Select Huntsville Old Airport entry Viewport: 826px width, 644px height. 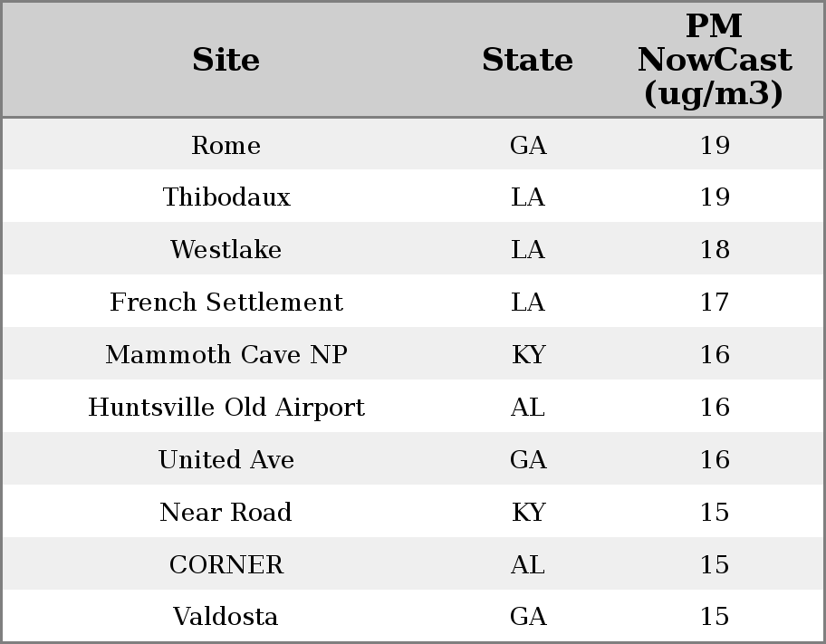226,408
